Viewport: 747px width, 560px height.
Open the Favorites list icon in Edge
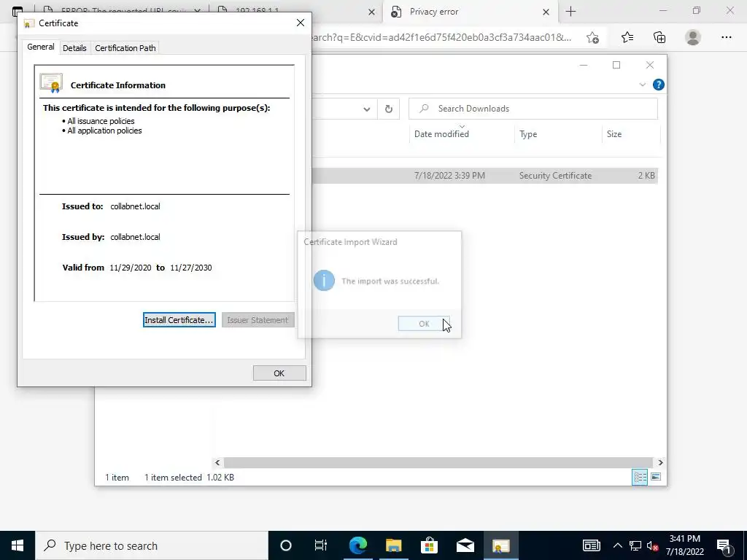[x=627, y=38]
